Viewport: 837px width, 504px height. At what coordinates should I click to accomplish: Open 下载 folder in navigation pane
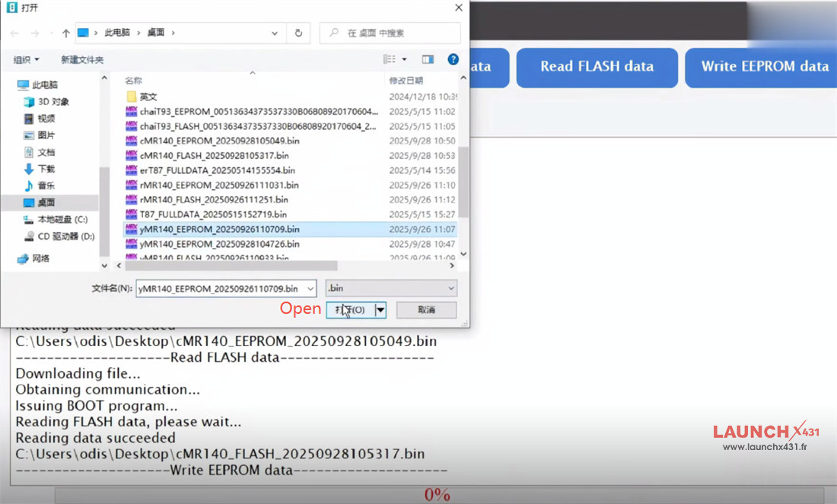click(46, 169)
